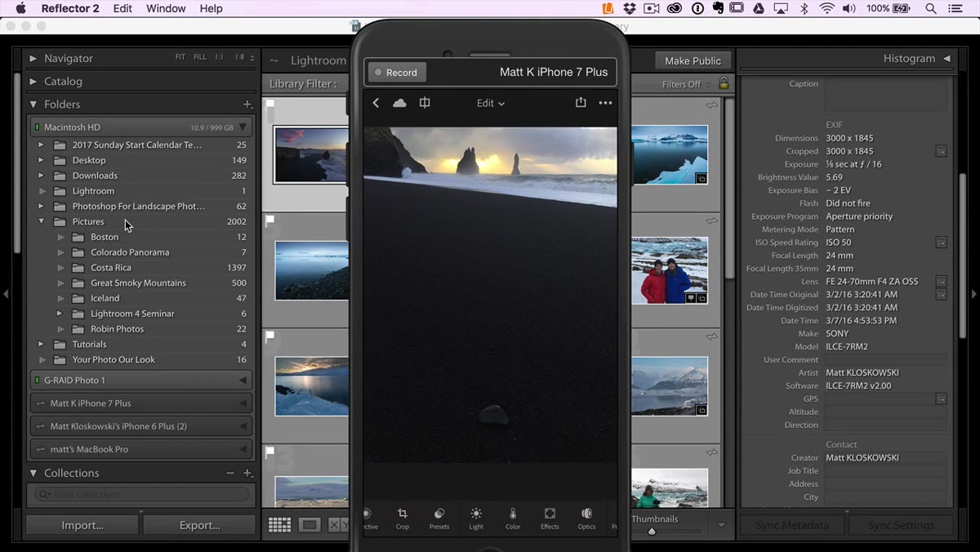Expand the Downloads folder

click(41, 176)
